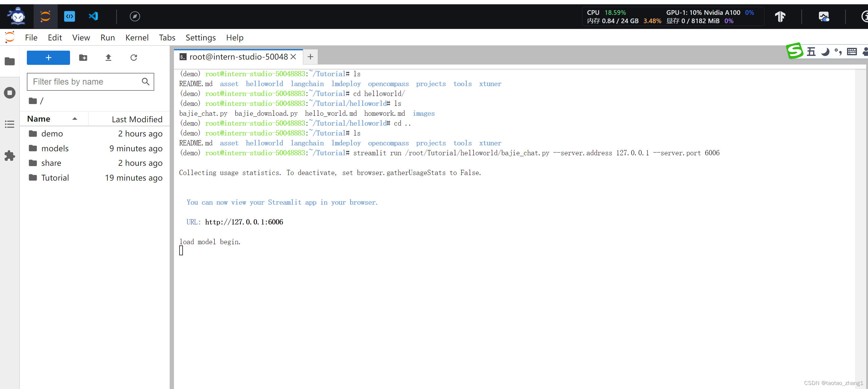
Task: Click the TensorFlow icon on the right toolbar
Action: pyautogui.click(x=780, y=16)
